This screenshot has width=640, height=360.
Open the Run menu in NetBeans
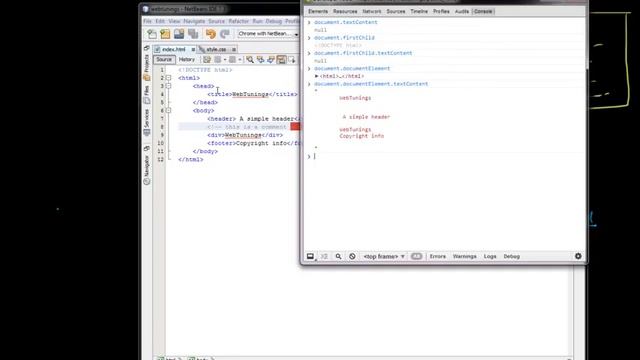(257, 21)
